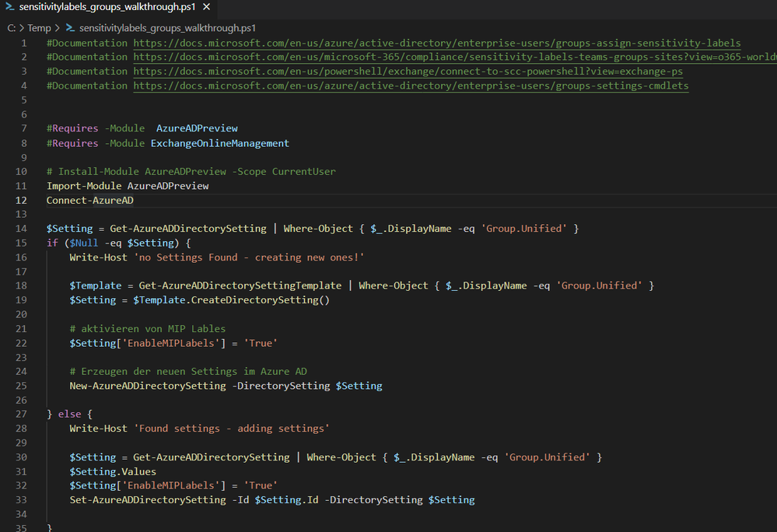Open the groups-assign-sensitivity-labels documentation link
Screen dimensions: 777x532
(x=436, y=43)
